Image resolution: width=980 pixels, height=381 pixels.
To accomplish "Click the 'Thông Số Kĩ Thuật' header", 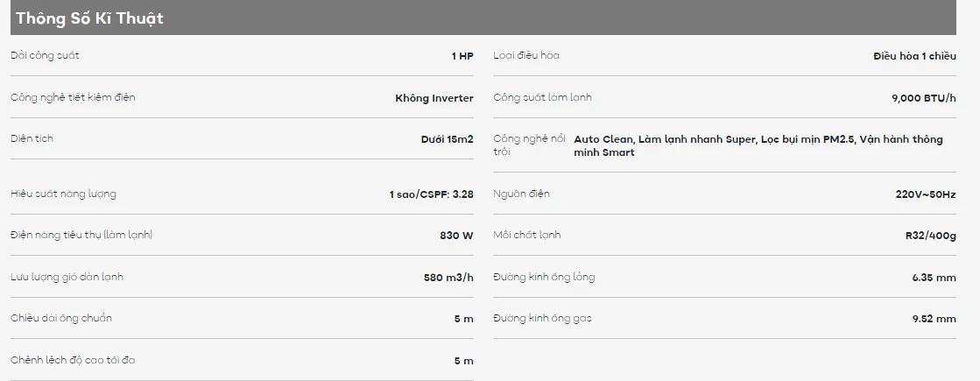I will point(89,18).
